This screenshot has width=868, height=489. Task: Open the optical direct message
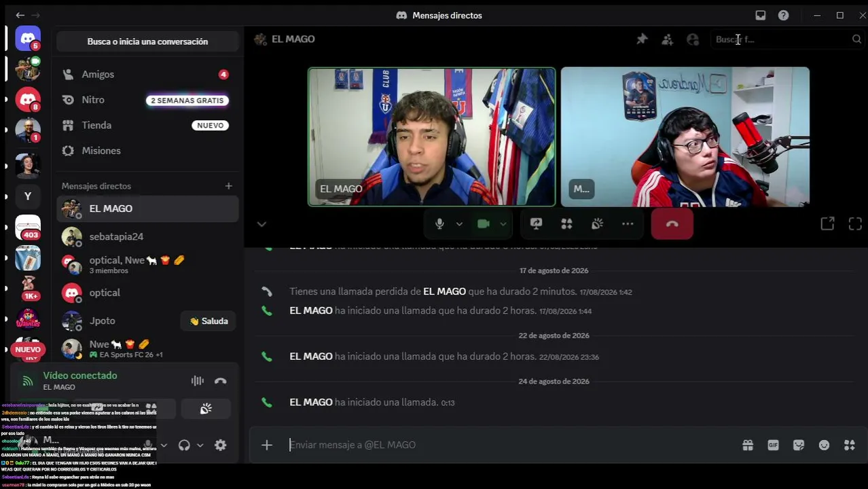147,293
